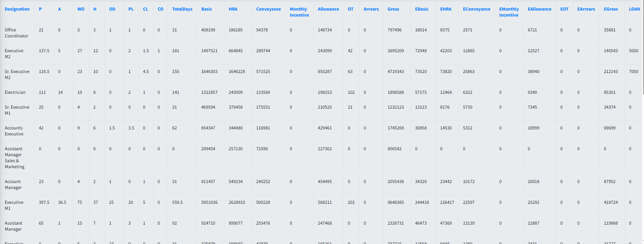Click Assistant Manager Sales & Marketing cell
Viewport: 644px width, 244px height.
(14, 158)
